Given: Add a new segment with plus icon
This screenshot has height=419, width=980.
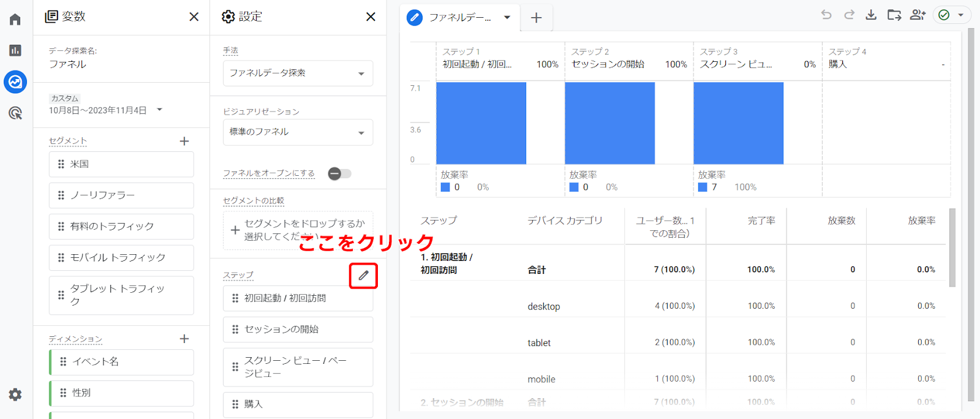Looking at the screenshot, I should 184,142.
